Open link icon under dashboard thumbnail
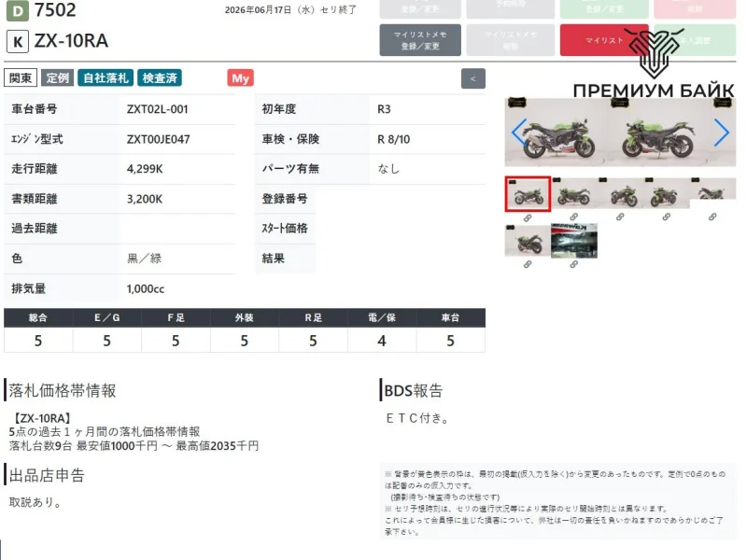This screenshot has height=560, width=747. [573, 264]
